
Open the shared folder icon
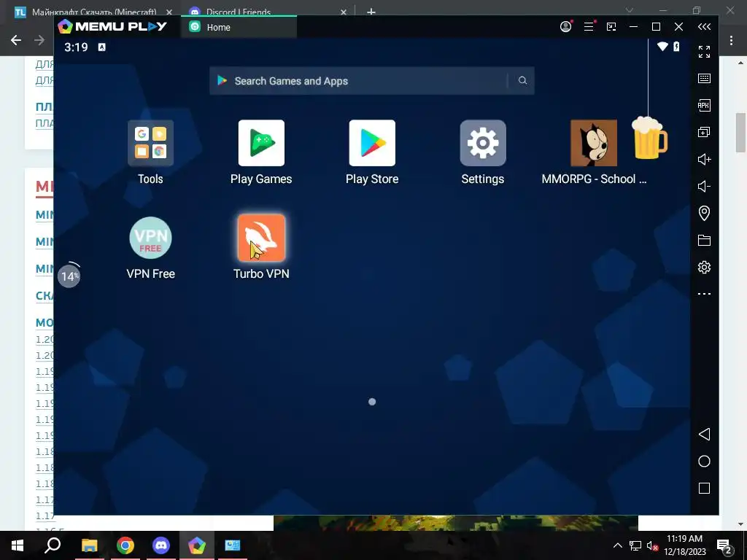point(704,240)
